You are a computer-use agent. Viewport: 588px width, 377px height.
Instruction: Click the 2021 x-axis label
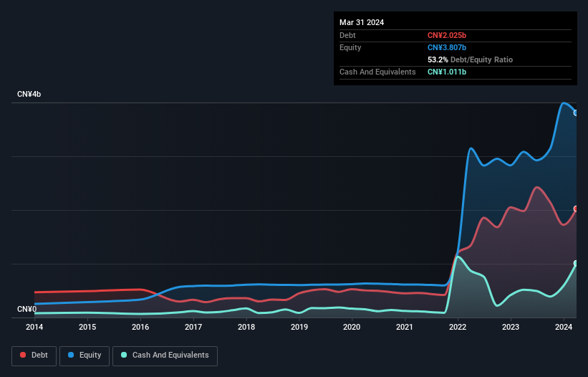tap(405, 327)
